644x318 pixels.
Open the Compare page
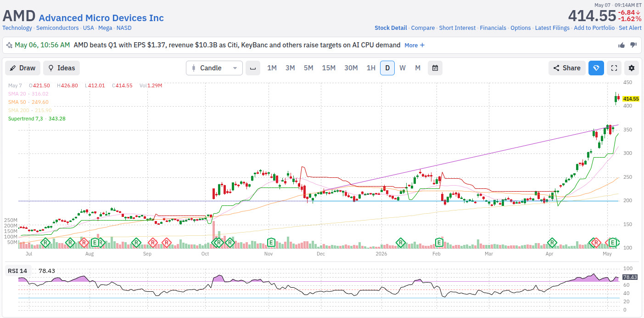tap(423, 28)
